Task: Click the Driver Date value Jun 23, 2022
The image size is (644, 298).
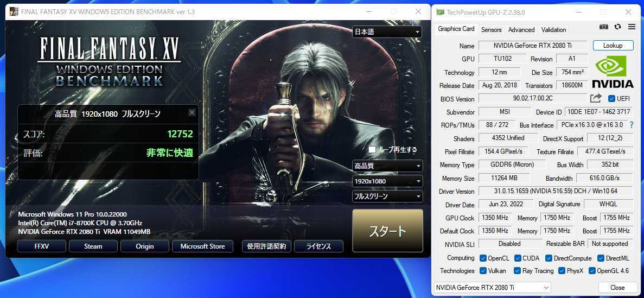Action: [506, 204]
